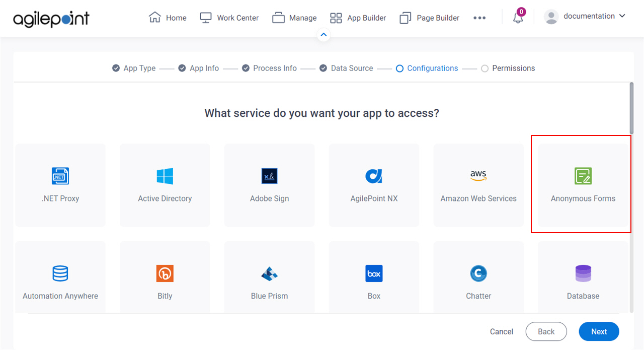Screen dimensions: 644x350
Task: Click the Next button
Action: coord(599,331)
